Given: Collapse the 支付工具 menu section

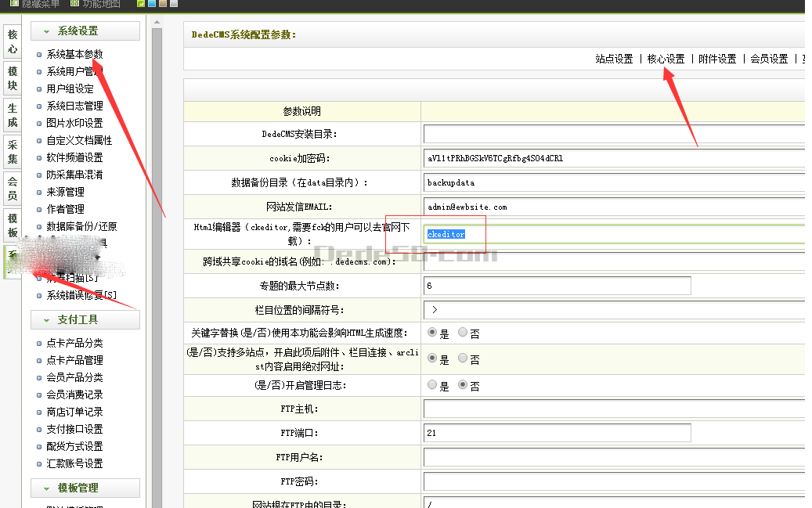Looking at the screenshot, I should 85,319.
